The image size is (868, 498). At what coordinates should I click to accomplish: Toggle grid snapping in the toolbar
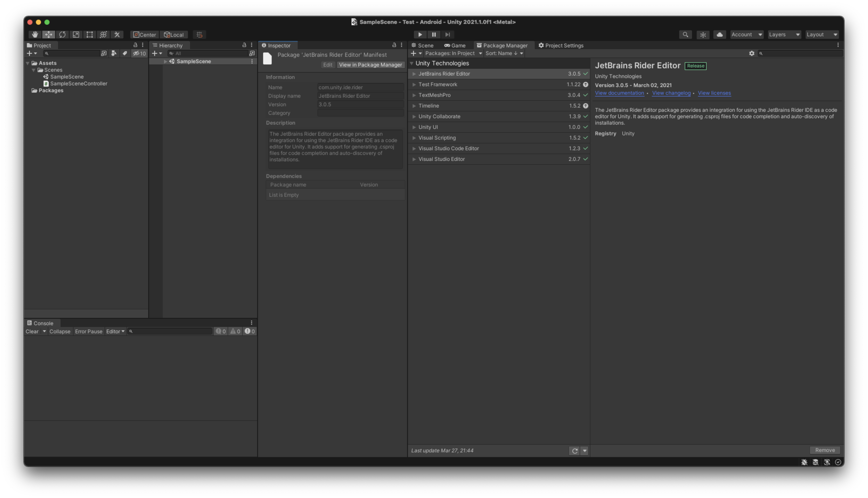[x=199, y=34]
